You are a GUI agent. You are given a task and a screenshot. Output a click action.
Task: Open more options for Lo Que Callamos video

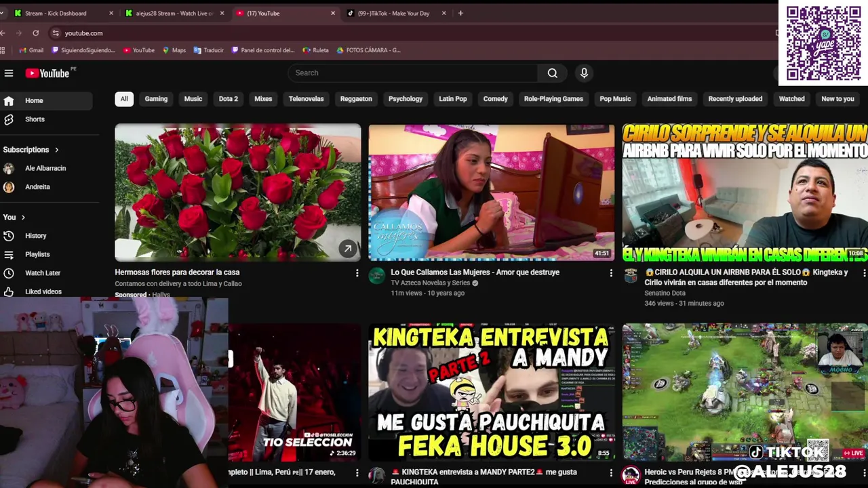pyautogui.click(x=611, y=273)
